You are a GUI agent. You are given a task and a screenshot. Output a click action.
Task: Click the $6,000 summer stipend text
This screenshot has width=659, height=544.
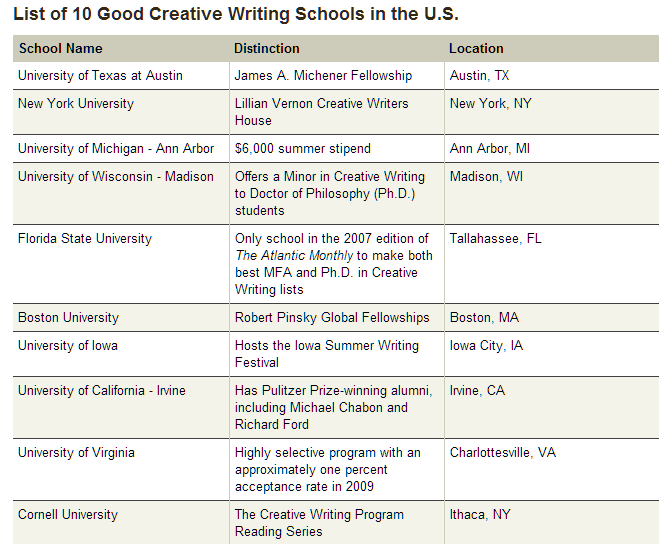coord(303,148)
